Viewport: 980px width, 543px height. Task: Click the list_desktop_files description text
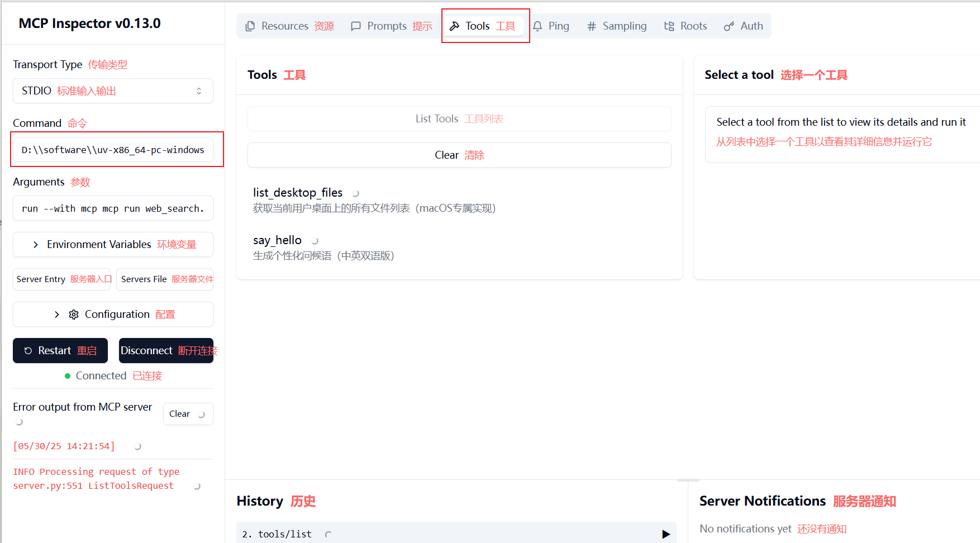tap(374, 208)
